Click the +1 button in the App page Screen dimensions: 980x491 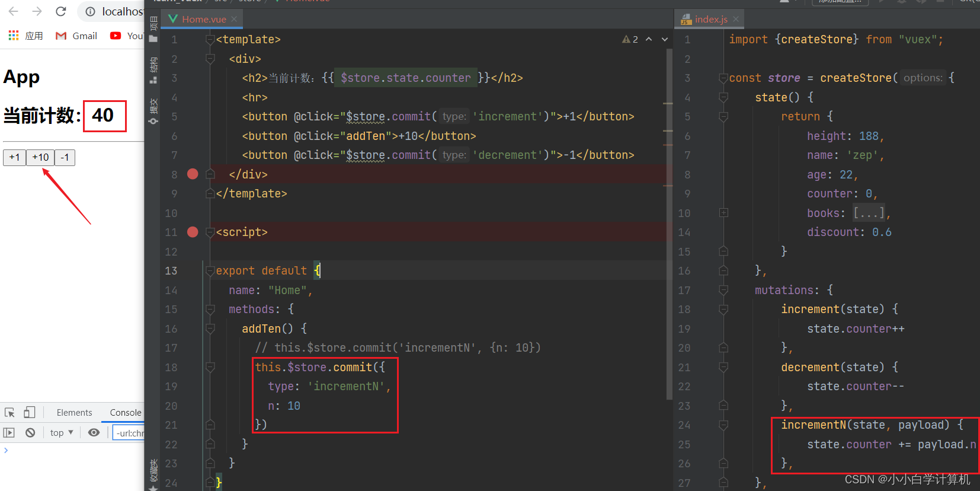coord(15,157)
